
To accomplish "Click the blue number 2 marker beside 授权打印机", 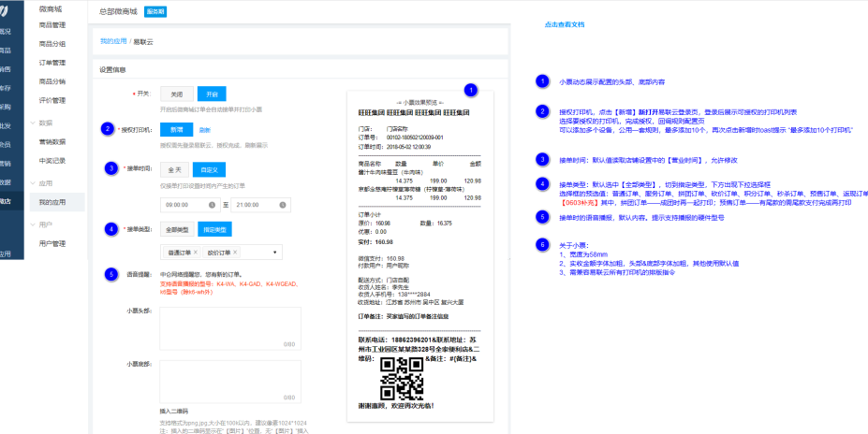I will pos(109,129).
